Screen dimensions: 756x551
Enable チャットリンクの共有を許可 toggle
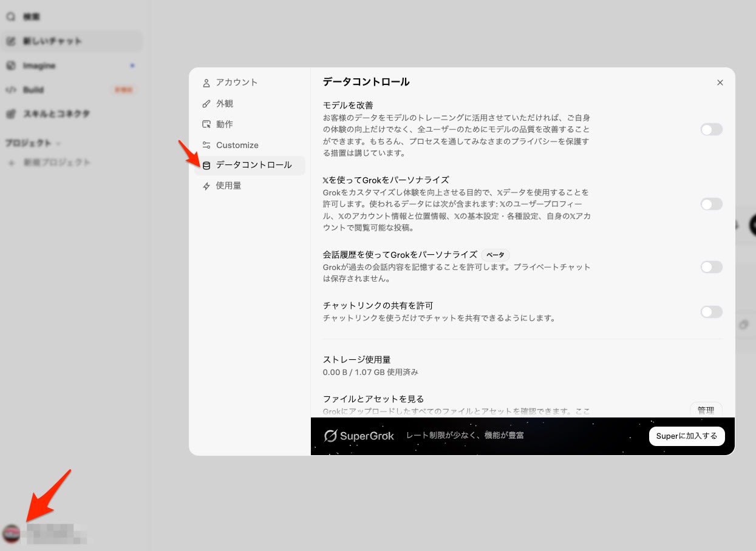(712, 312)
